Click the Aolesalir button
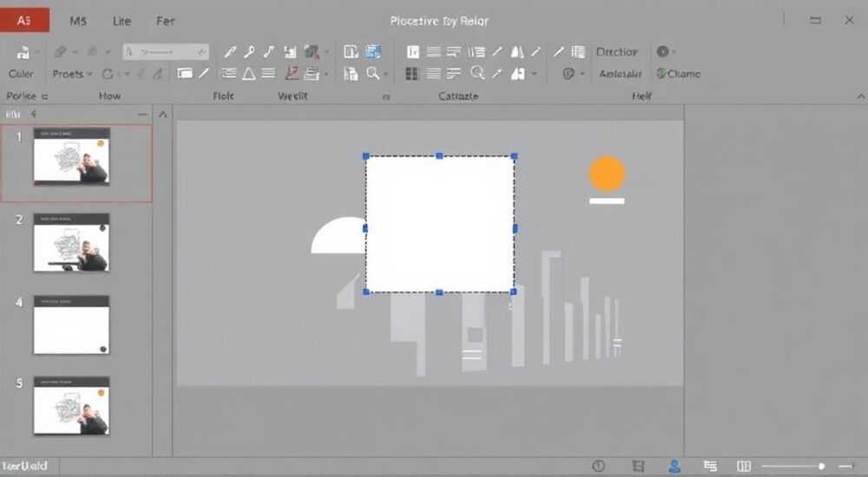Image resolution: width=868 pixels, height=477 pixels. 620,74
